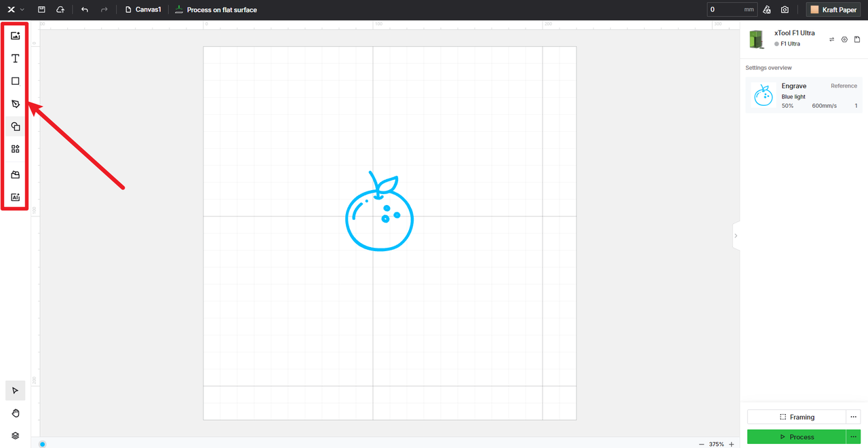The height and width of the screenshot is (448, 868).
Task: Click the Framing button
Action: tap(797, 417)
